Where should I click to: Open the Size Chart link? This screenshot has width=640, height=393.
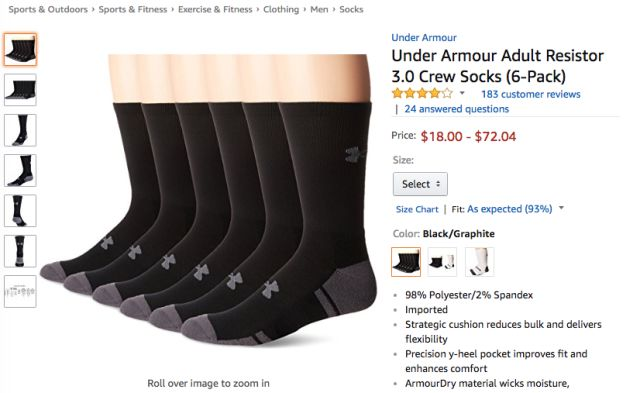[417, 209]
